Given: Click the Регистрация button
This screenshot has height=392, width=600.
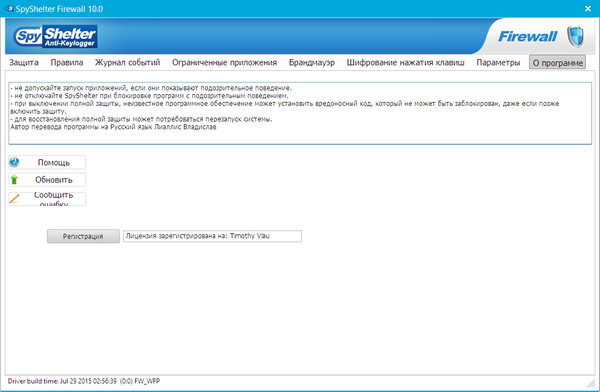Looking at the screenshot, I should point(83,236).
